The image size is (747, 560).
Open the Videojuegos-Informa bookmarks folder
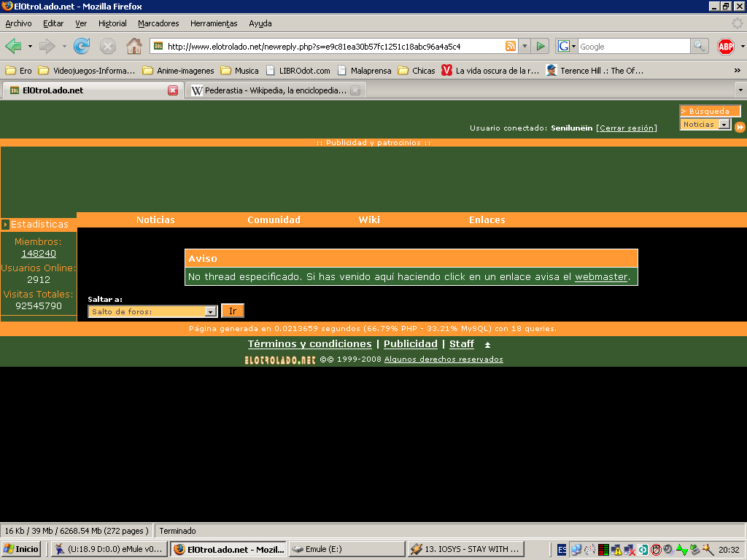pyautogui.click(x=86, y=71)
